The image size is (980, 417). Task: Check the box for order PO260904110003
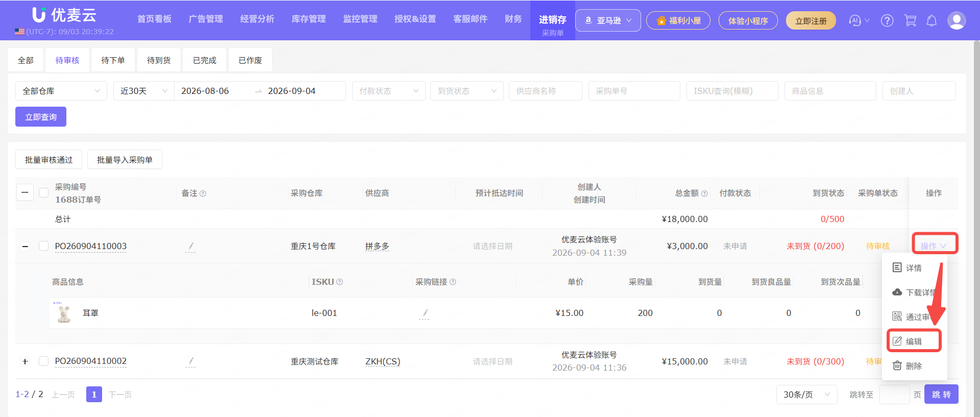[x=44, y=246]
